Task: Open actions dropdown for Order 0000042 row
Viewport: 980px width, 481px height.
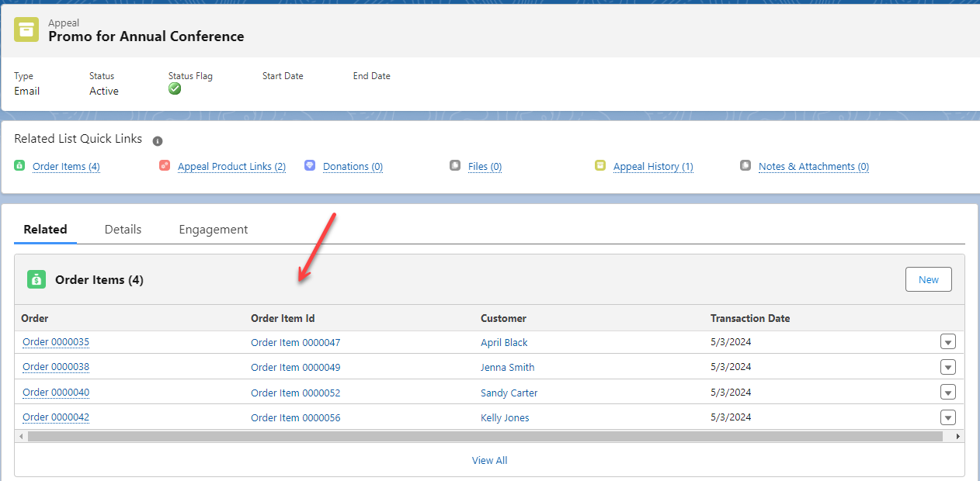Action: (947, 417)
